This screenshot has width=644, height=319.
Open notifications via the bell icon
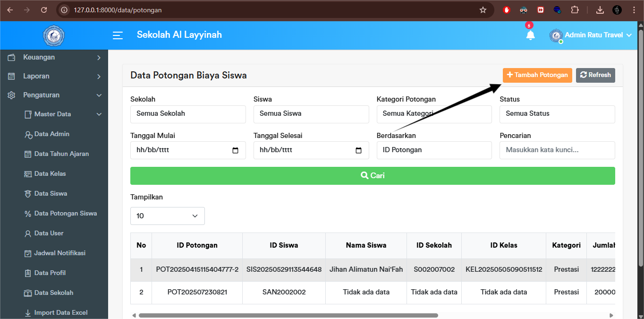click(530, 35)
